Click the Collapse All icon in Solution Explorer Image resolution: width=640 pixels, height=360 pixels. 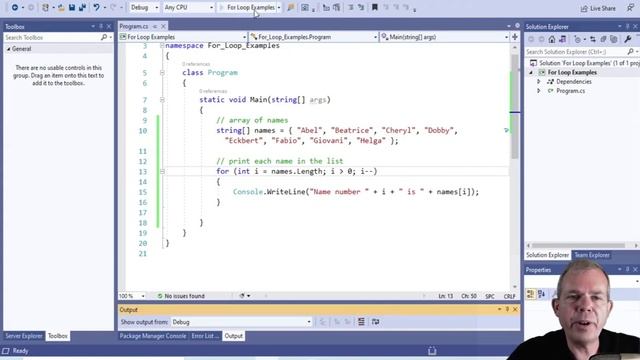pos(603,40)
